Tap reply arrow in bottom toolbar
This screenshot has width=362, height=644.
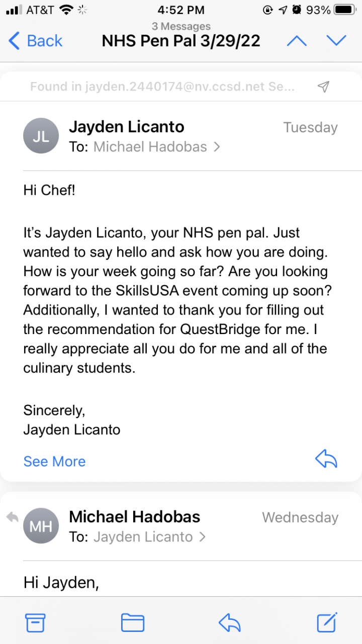pos(229,623)
